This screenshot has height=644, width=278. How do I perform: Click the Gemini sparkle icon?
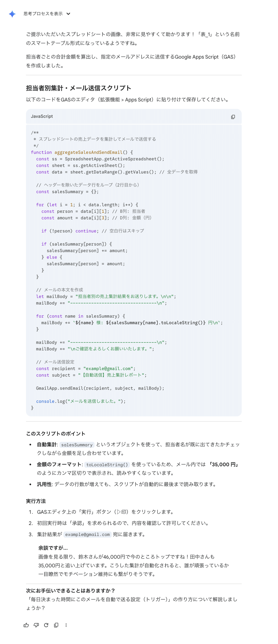click(12, 14)
